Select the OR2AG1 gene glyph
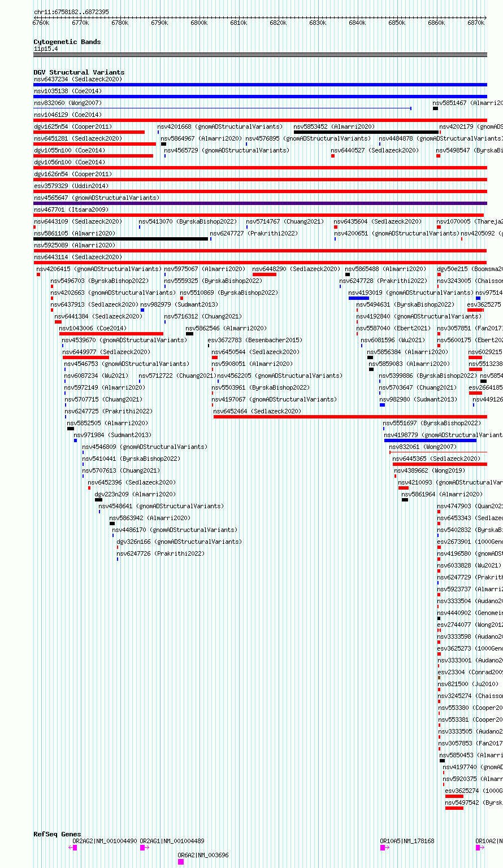The width and height of the screenshot is (503, 868). pyautogui.click(x=144, y=847)
